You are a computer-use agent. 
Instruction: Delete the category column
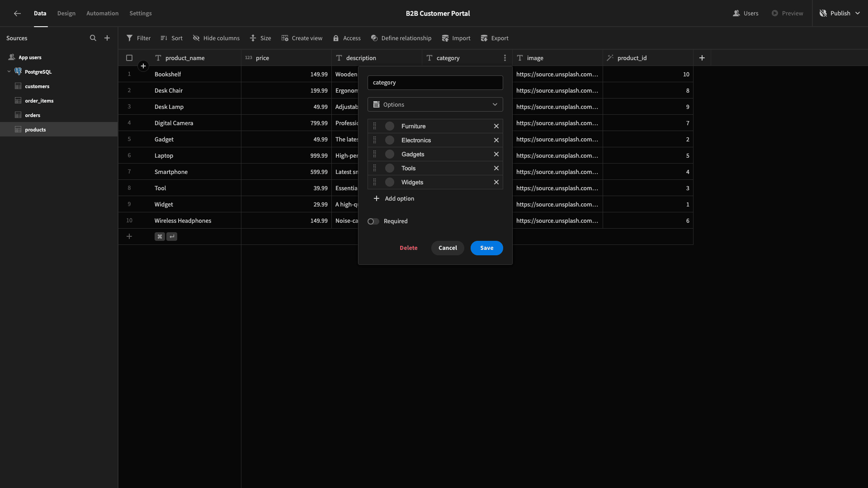[409, 248]
